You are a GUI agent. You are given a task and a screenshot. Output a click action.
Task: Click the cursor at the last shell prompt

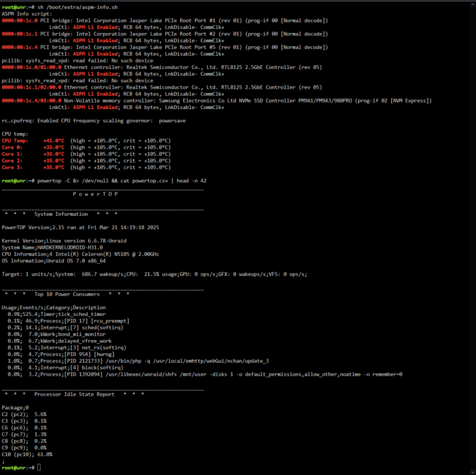pyautogui.click(x=39, y=467)
